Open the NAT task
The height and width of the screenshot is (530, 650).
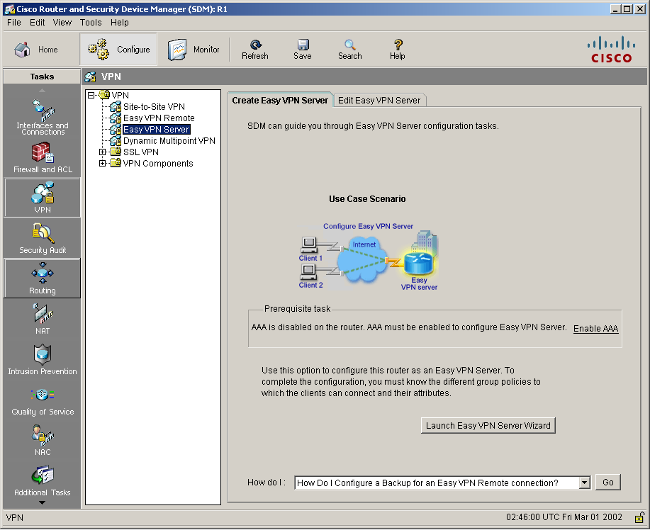42,319
